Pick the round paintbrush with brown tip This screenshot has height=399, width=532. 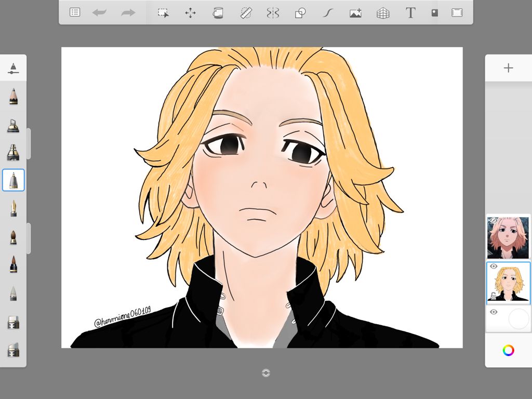click(x=13, y=237)
